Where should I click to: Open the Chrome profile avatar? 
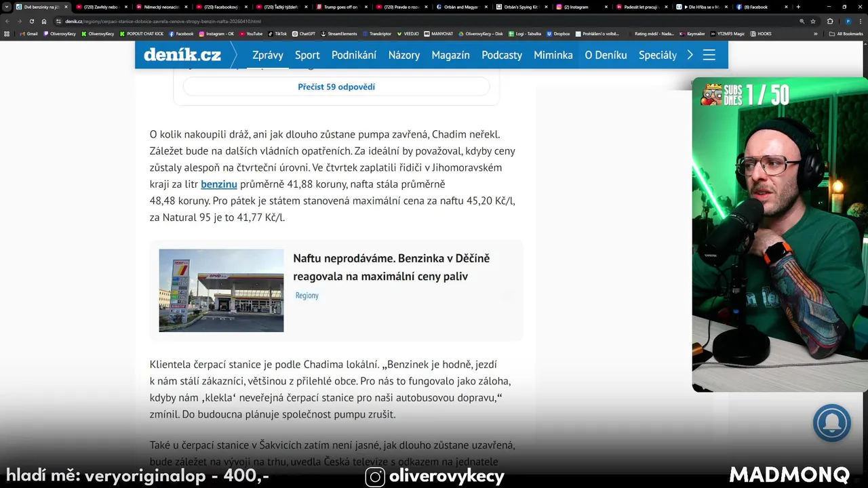click(x=848, y=21)
